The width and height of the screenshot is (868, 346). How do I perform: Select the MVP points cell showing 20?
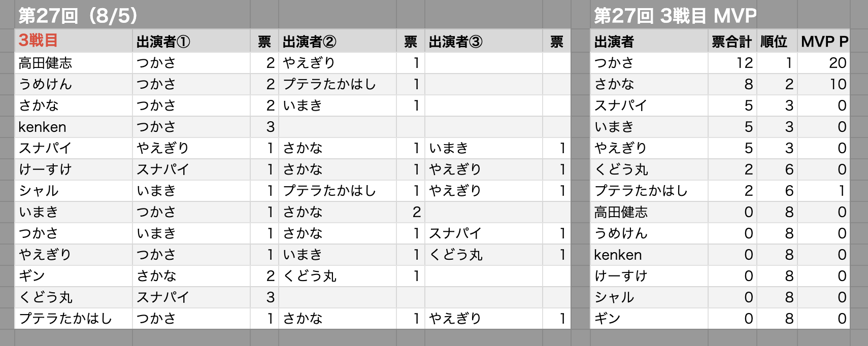tap(823, 63)
